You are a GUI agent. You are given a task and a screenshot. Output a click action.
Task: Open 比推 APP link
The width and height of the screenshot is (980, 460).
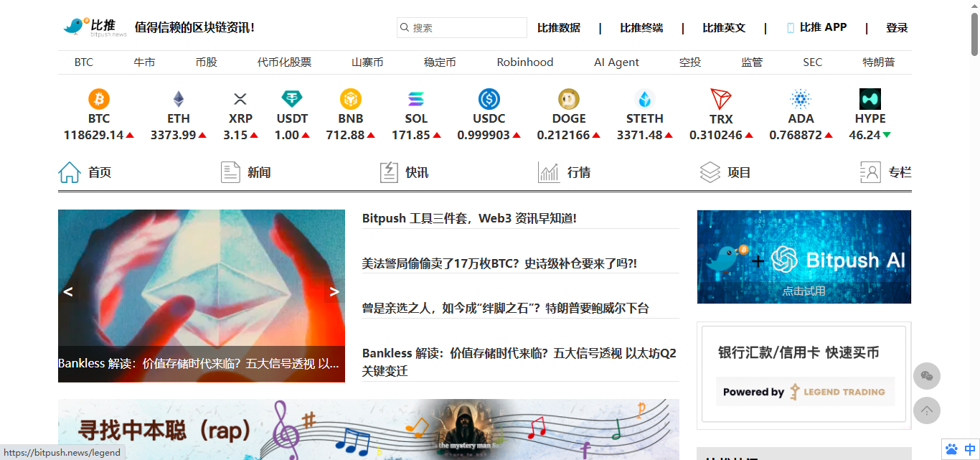click(x=823, y=27)
